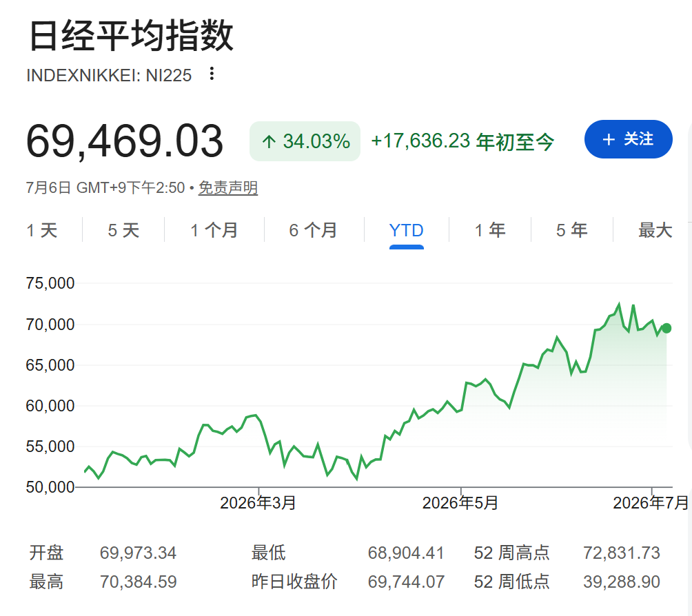Click the +17,636.23 年初至今 change text
692x616 pixels.
click(x=462, y=142)
